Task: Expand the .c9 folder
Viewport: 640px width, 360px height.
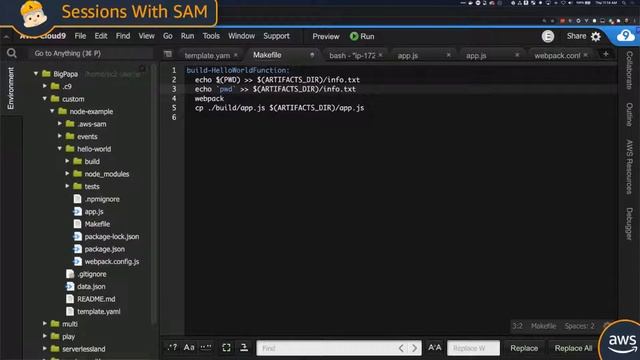Action: (x=44, y=86)
